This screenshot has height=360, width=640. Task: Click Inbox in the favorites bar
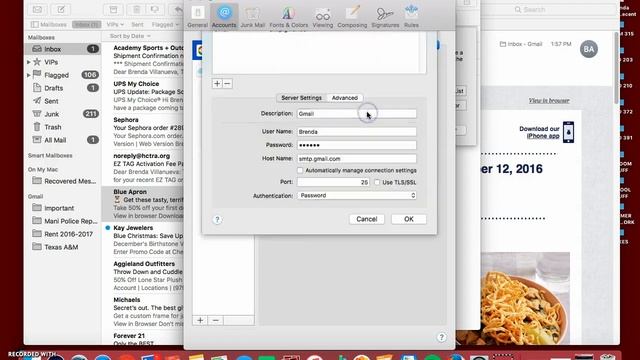tap(87, 24)
